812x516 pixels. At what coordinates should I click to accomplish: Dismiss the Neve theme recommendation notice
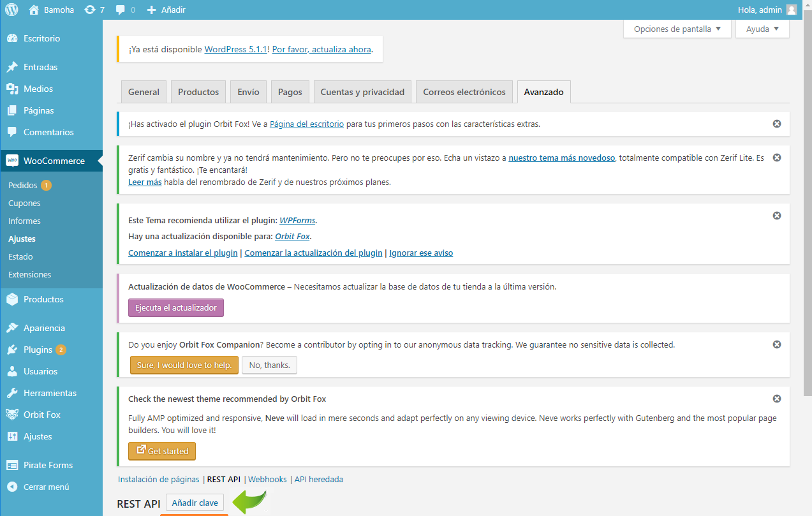pos(776,399)
